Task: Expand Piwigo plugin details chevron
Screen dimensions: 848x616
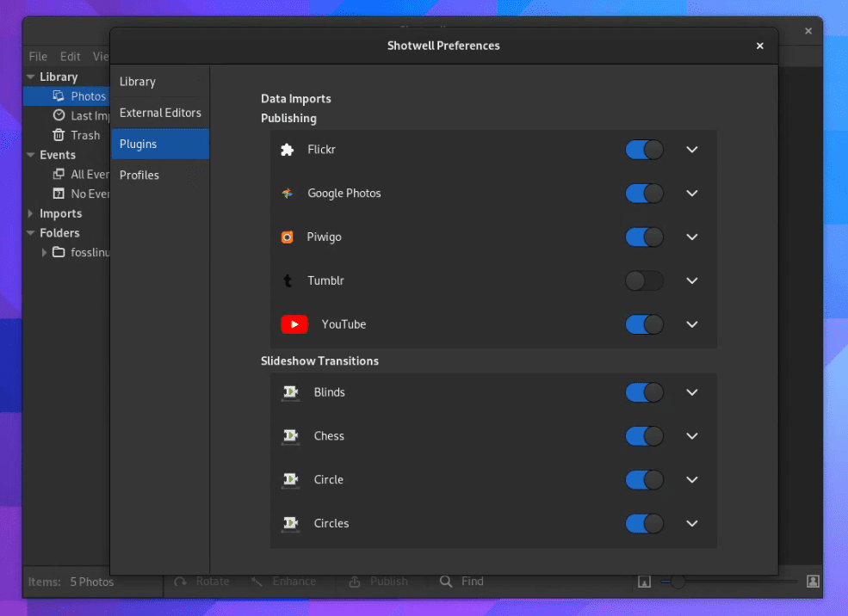Action: click(x=691, y=237)
